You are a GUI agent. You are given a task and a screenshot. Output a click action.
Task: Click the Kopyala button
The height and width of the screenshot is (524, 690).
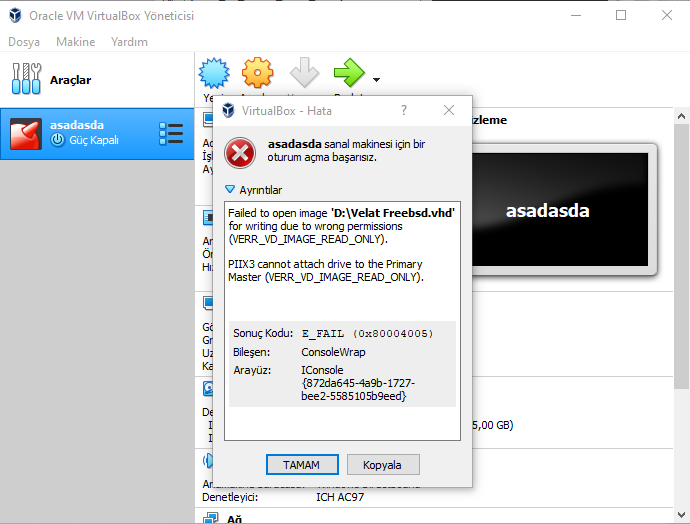pyautogui.click(x=383, y=465)
